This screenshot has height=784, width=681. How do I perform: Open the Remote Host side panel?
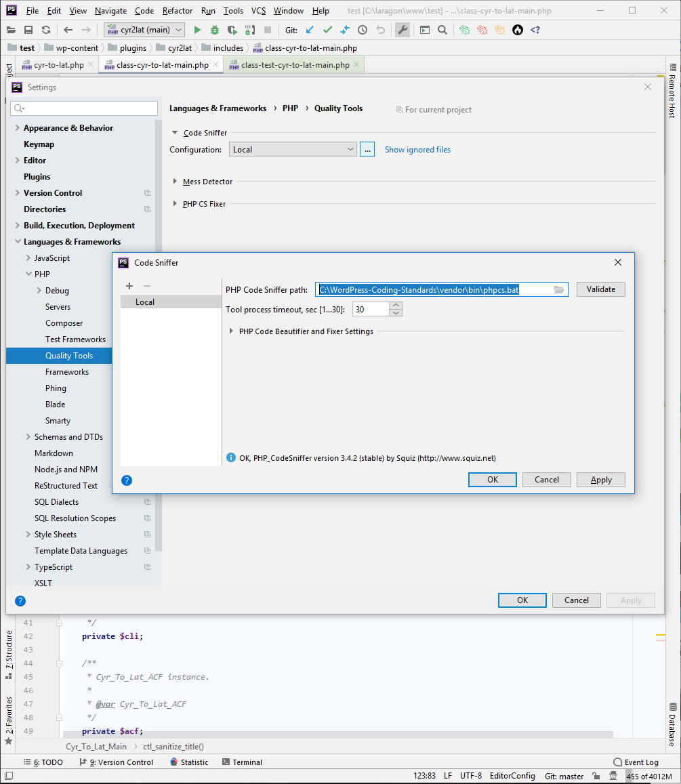(672, 91)
